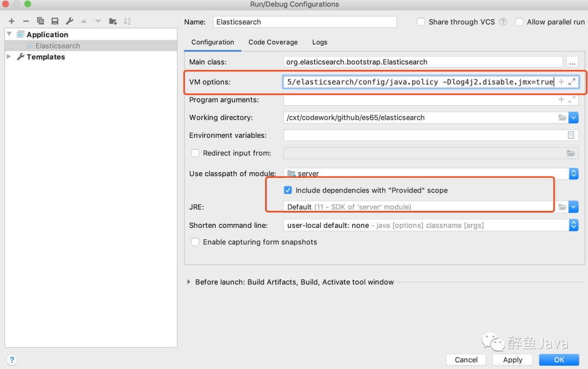Select Application item in tree
Viewport: 588px width, 369px height.
tap(47, 34)
